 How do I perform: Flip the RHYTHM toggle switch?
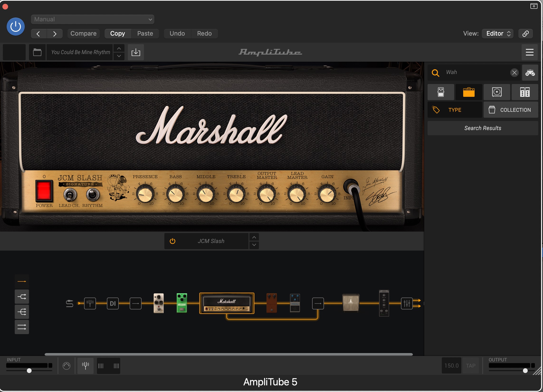point(93,194)
